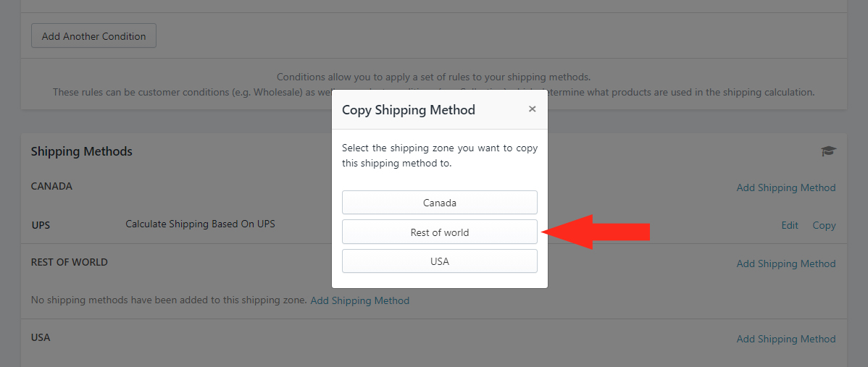The width and height of the screenshot is (868, 367).
Task: Add Shipping Method to USA zone
Action: pyautogui.click(x=785, y=339)
